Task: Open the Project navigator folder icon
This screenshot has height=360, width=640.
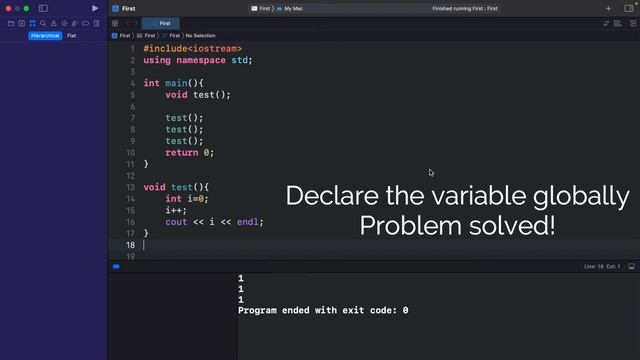Action: click(11, 23)
